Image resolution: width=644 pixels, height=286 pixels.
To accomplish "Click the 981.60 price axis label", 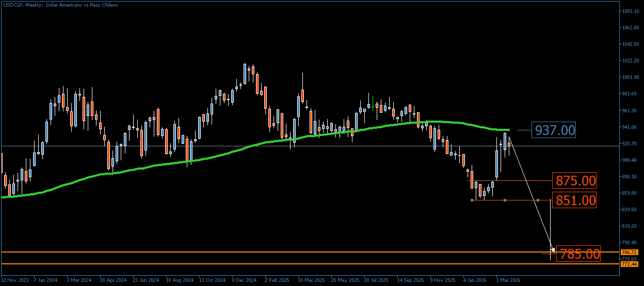I will click(x=629, y=94).
